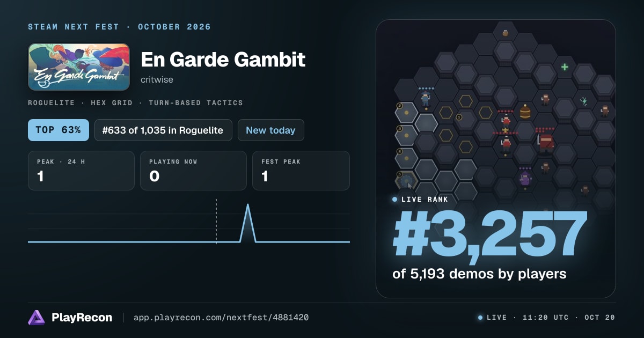Click the spike peak on the player chart
Viewport: 644px width, 338px height.
pos(248,205)
